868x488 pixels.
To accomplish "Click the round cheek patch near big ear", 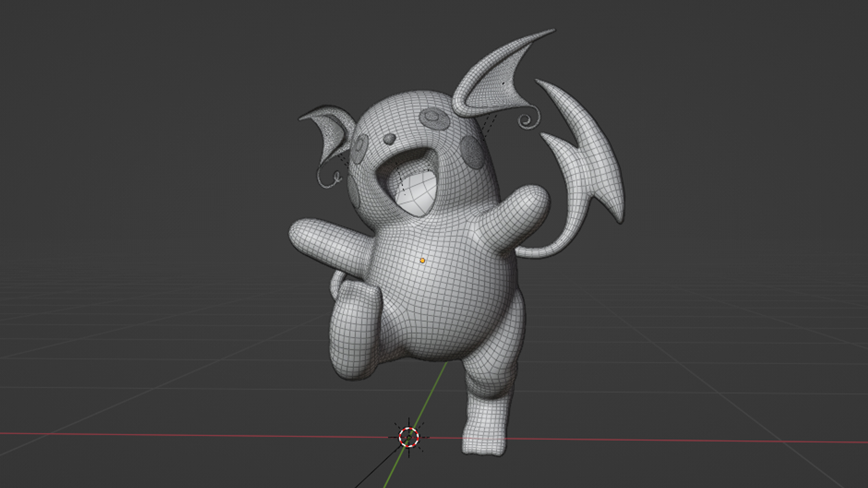I will pos(472,152).
